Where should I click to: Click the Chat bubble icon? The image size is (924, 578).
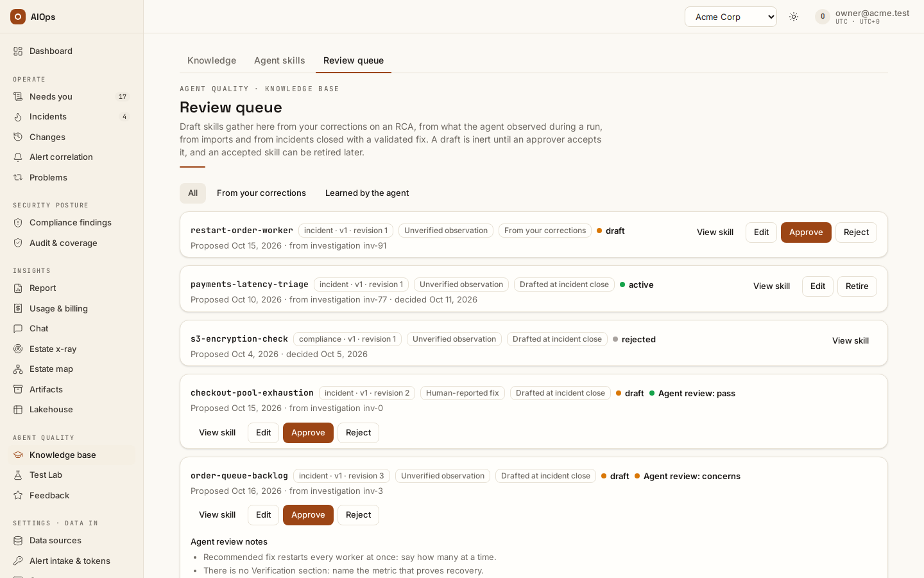click(x=18, y=329)
